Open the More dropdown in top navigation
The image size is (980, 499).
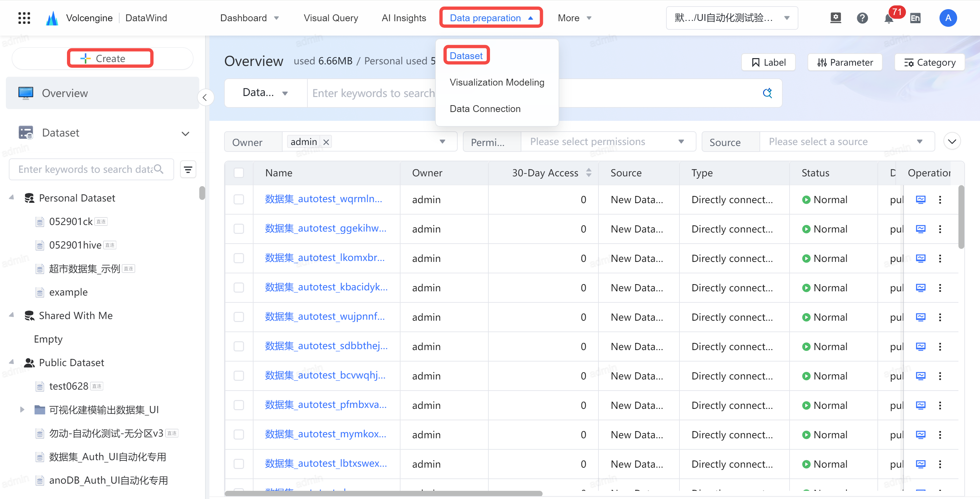coord(575,18)
